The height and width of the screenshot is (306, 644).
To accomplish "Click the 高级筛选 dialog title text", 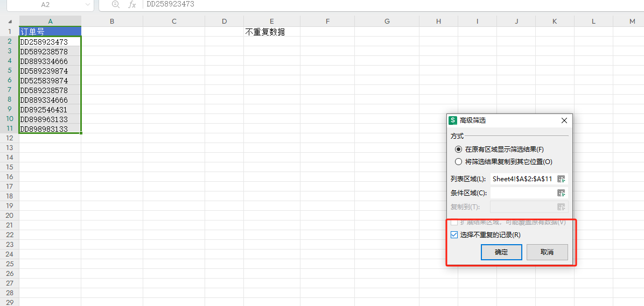I will 473,120.
